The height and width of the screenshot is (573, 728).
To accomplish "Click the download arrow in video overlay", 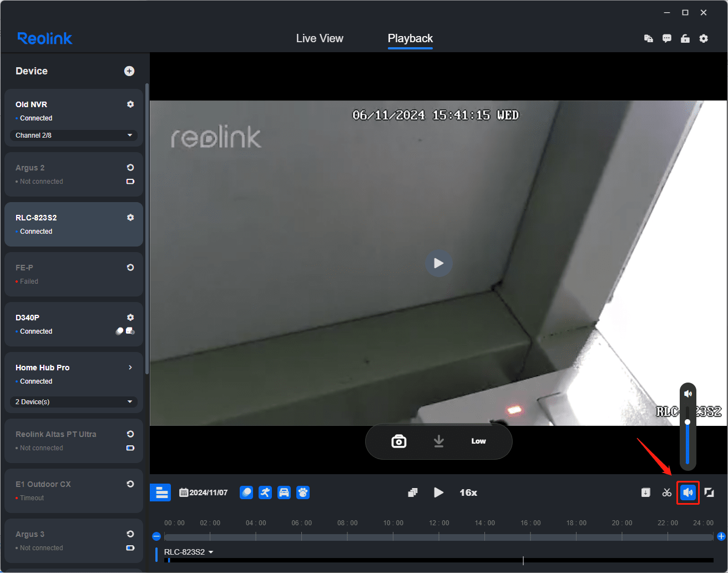I will [439, 441].
